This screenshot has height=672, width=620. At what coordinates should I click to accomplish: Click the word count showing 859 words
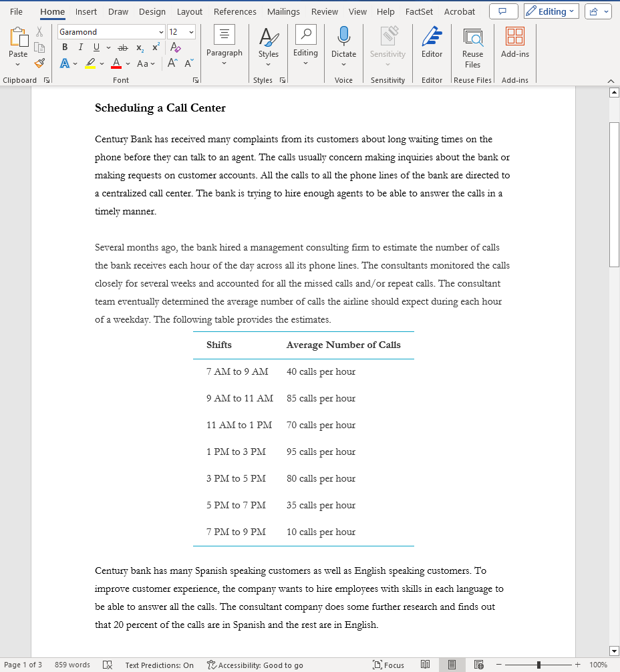(71, 665)
